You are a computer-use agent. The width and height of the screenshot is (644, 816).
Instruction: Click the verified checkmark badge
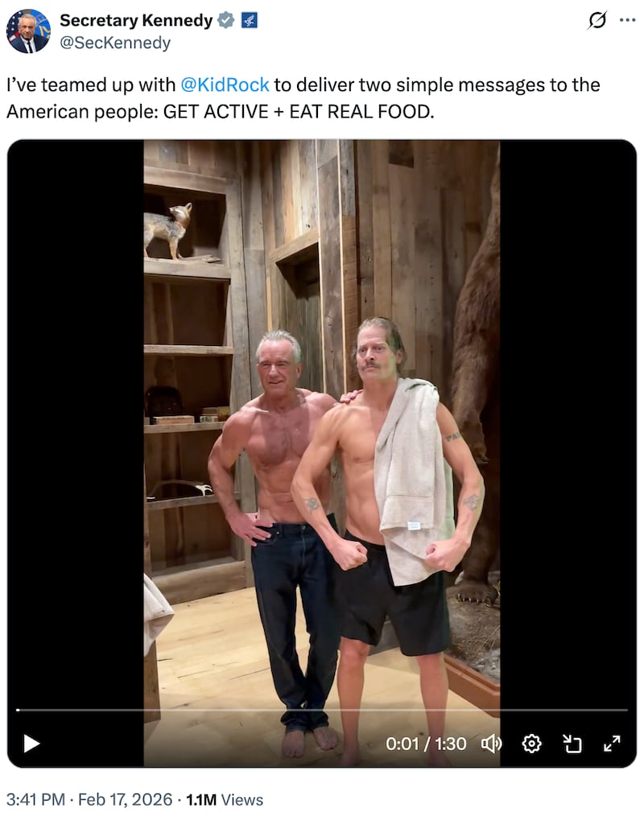click(225, 20)
